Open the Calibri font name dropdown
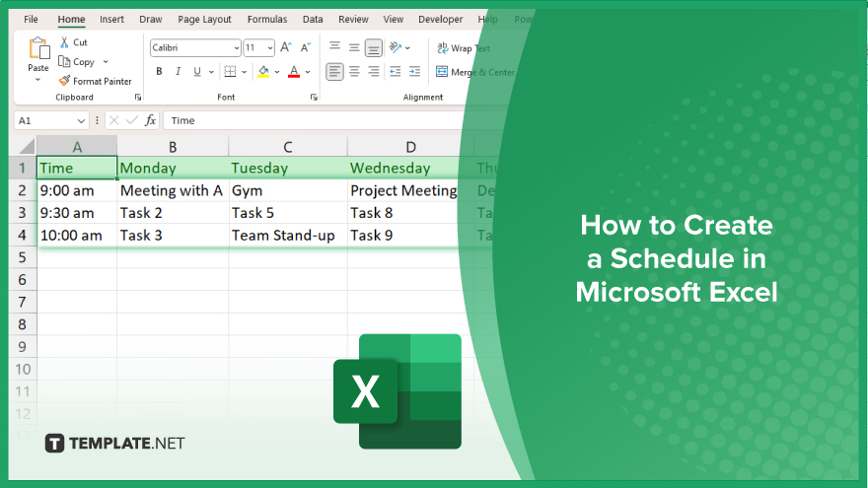Screen dimensions: 868x488 237,48
